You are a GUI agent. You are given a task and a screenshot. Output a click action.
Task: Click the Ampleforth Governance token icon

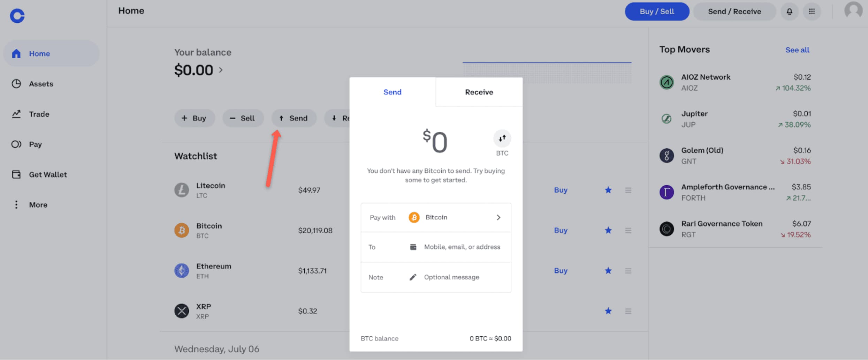[x=667, y=192]
